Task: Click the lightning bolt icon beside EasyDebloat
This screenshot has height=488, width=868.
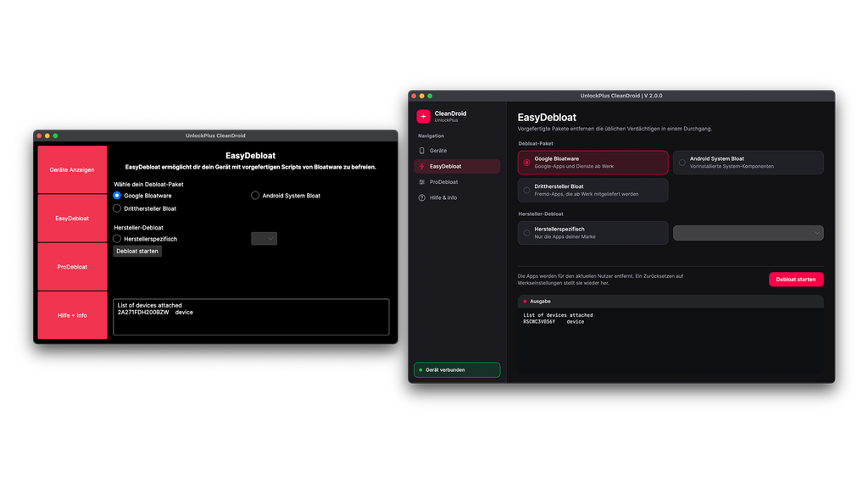Action: pyautogui.click(x=422, y=166)
